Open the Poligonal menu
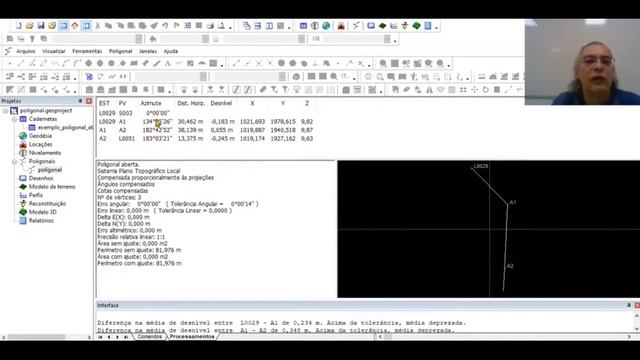 click(x=120, y=51)
